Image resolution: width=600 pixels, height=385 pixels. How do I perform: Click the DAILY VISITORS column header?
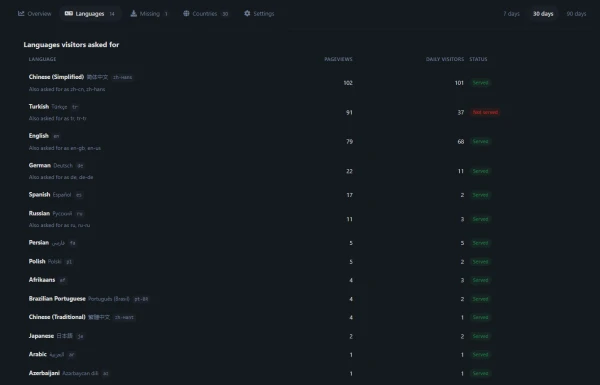(x=445, y=59)
